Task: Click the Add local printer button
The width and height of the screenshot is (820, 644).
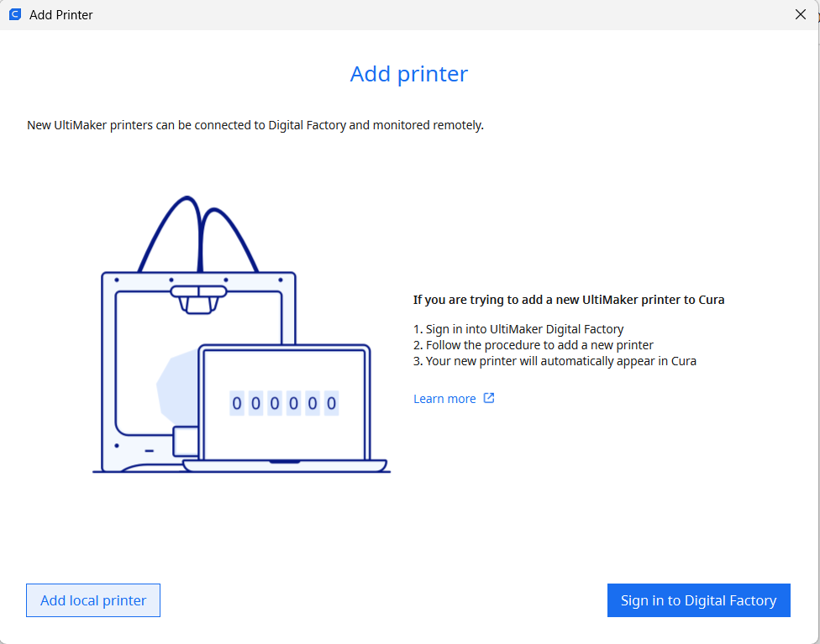Action: [x=93, y=600]
